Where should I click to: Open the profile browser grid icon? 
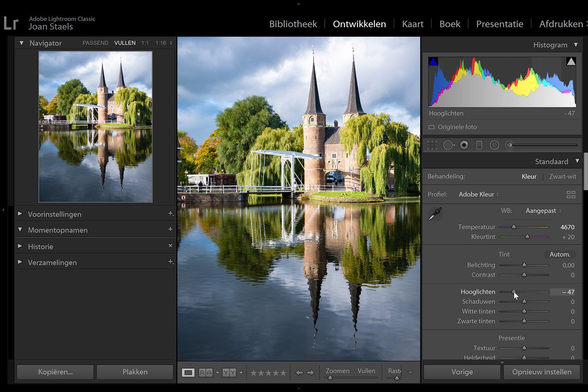tap(571, 195)
